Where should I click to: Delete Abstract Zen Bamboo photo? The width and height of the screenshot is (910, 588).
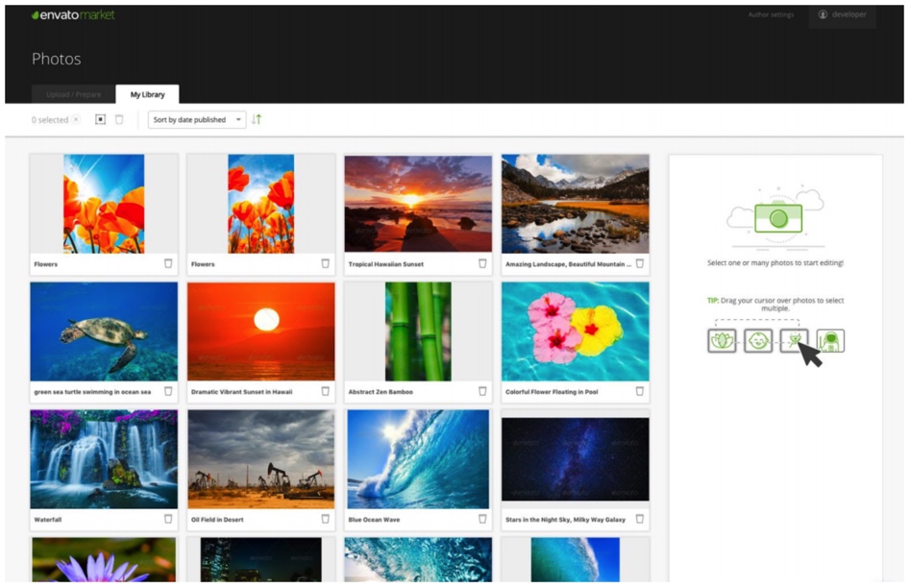click(x=482, y=391)
